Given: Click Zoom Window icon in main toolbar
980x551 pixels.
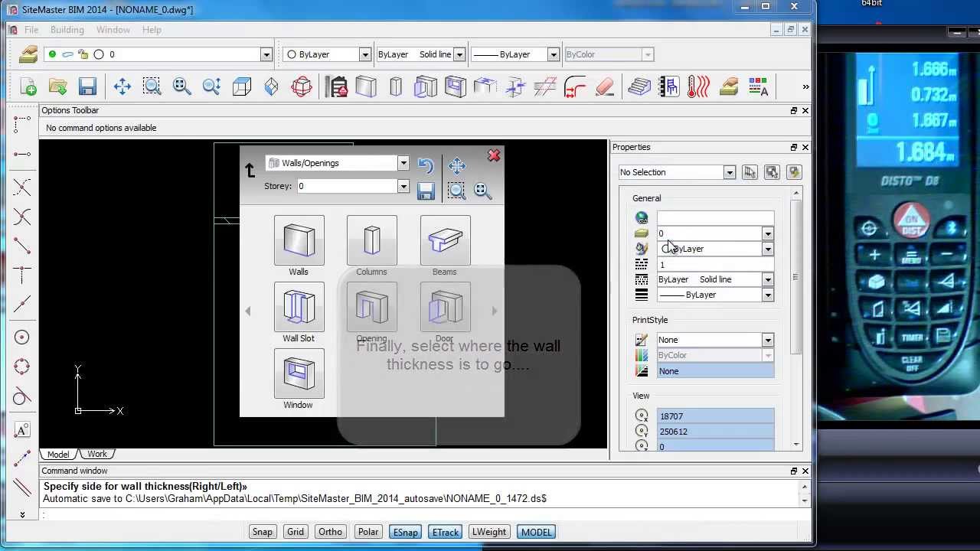Looking at the screenshot, I should click(152, 86).
